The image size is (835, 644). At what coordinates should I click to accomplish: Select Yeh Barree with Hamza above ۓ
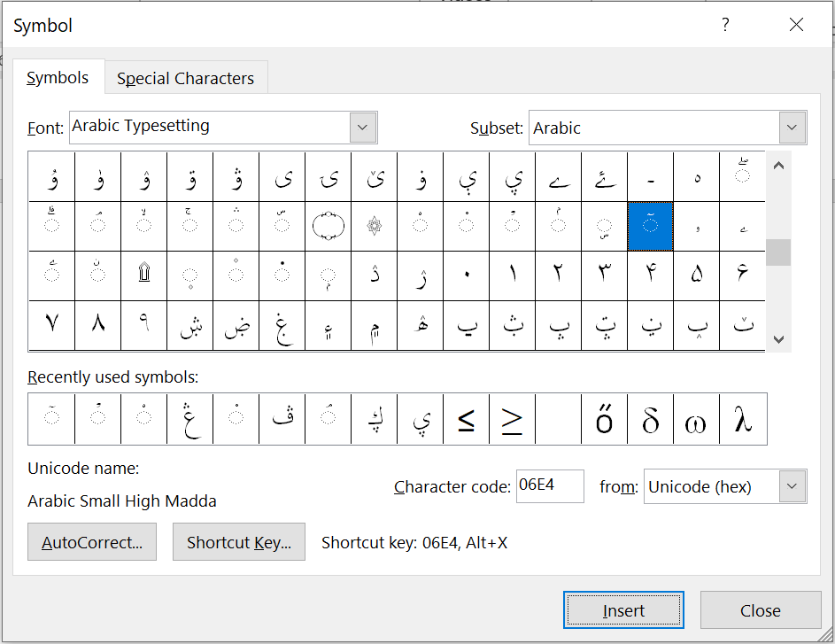(x=605, y=177)
